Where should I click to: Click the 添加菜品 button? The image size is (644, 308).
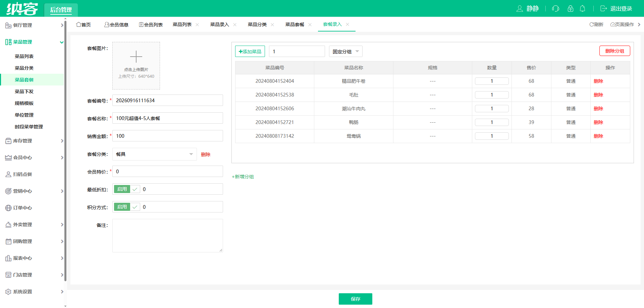[250, 51]
